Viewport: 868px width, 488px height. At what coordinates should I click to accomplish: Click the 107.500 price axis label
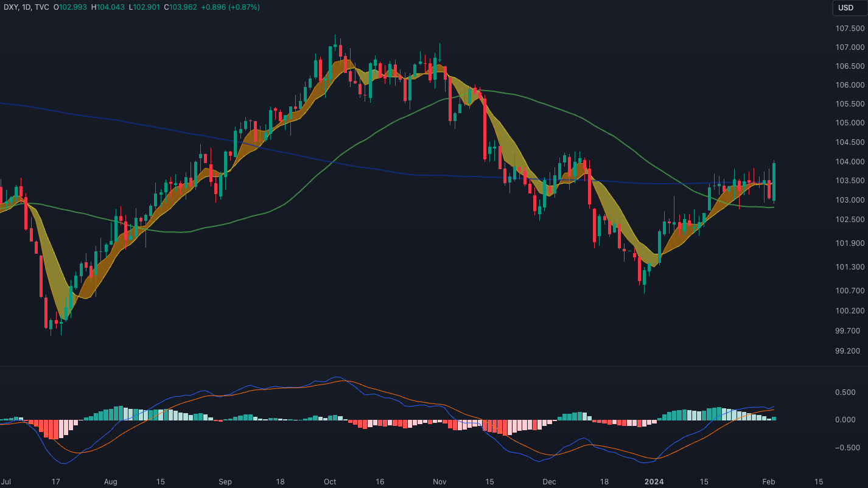pos(850,29)
